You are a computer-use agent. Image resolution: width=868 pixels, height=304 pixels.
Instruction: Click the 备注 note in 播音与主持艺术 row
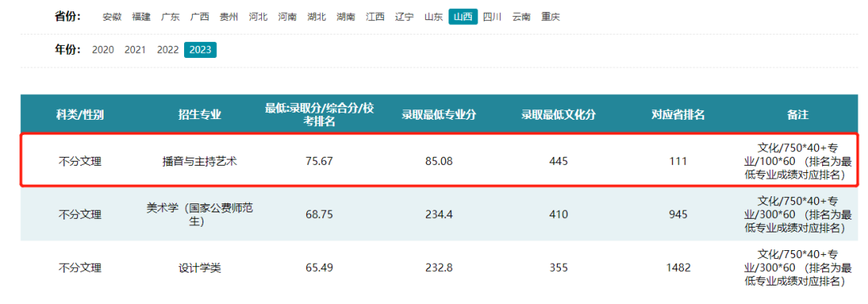(x=798, y=161)
